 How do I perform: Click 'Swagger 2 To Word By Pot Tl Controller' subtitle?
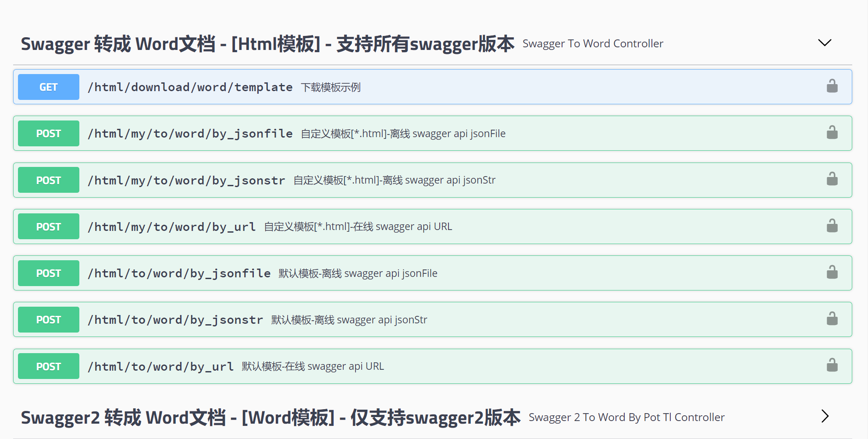point(626,417)
